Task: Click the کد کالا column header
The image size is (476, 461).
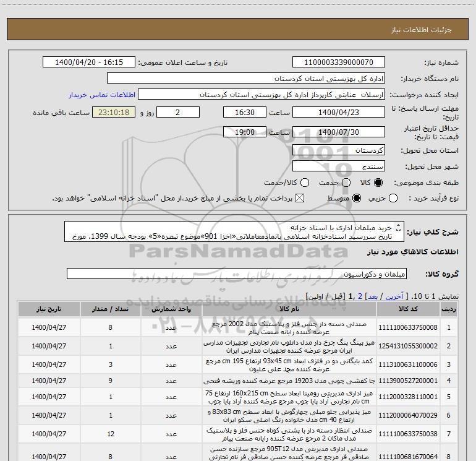Action: coord(408,309)
